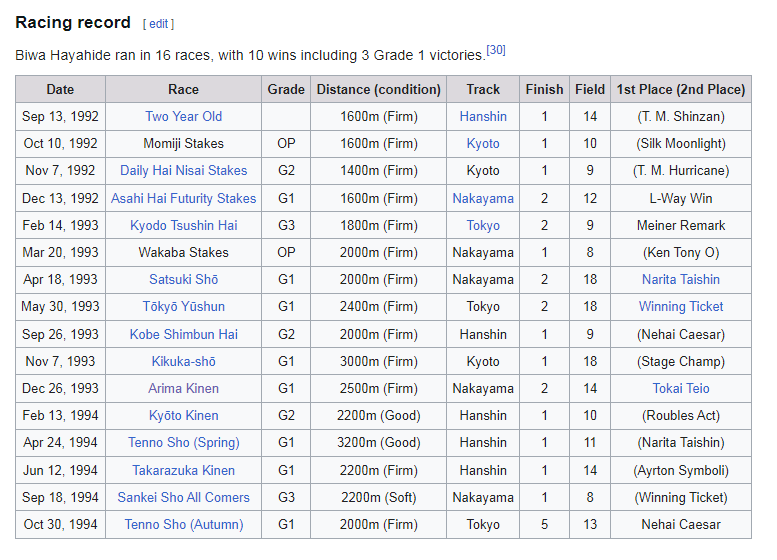Click the Sep 13, 1992 date cell
This screenshot has height=560, width=777.
(x=60, y=116)
